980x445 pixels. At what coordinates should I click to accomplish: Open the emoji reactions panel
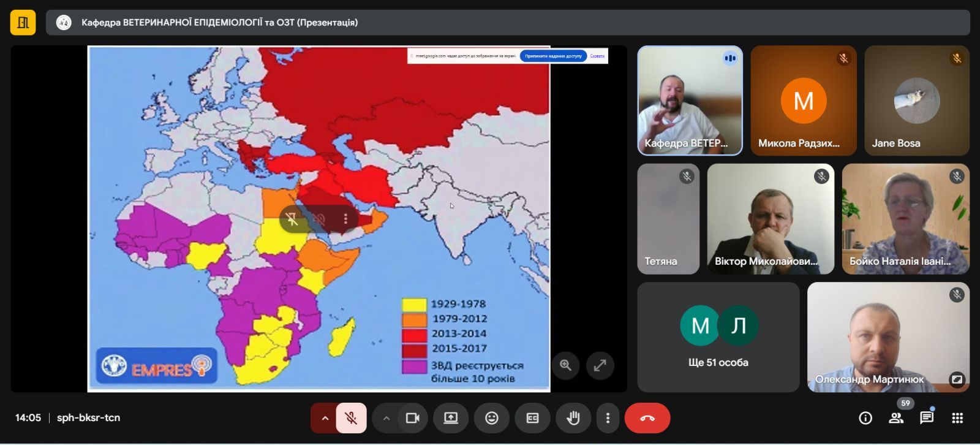pos(492,418)
